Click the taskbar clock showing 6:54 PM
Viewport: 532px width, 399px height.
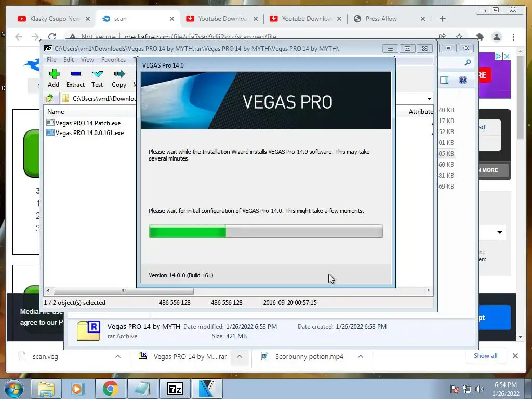506,389
